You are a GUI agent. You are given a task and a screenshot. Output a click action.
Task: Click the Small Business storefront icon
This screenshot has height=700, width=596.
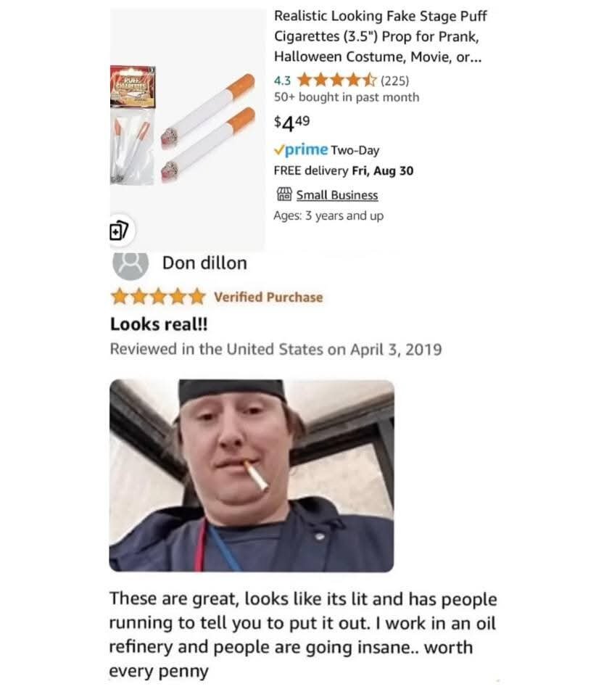coord(283,194)
